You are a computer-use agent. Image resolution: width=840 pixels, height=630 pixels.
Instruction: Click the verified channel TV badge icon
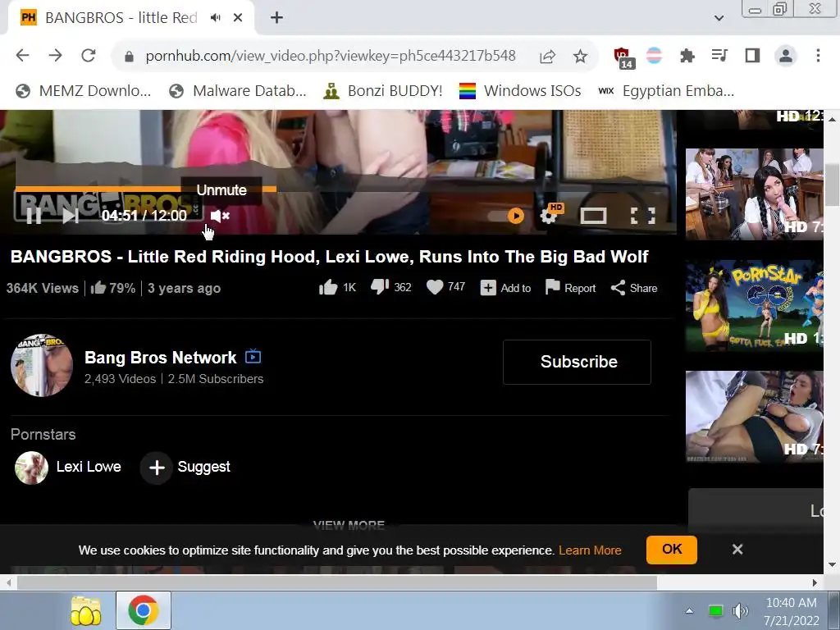[x=253, y=356]
